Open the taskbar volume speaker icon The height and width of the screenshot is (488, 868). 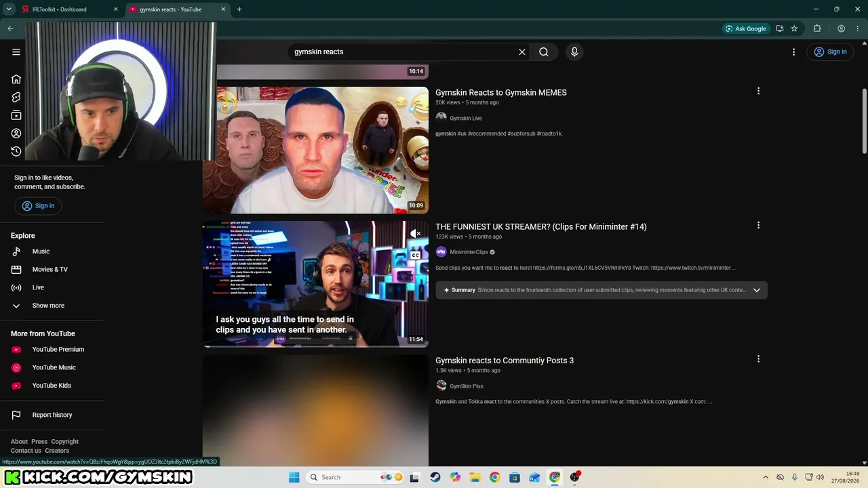[x=819, y=478]
